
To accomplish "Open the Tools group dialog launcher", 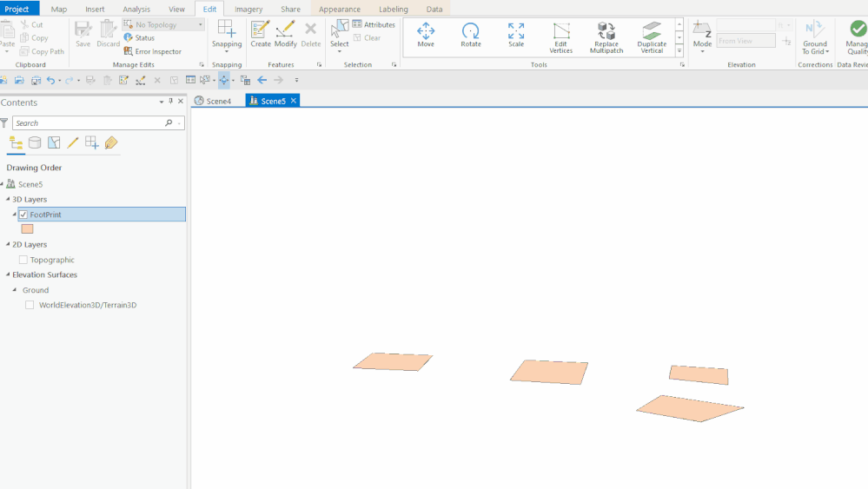I will [682, 65].
